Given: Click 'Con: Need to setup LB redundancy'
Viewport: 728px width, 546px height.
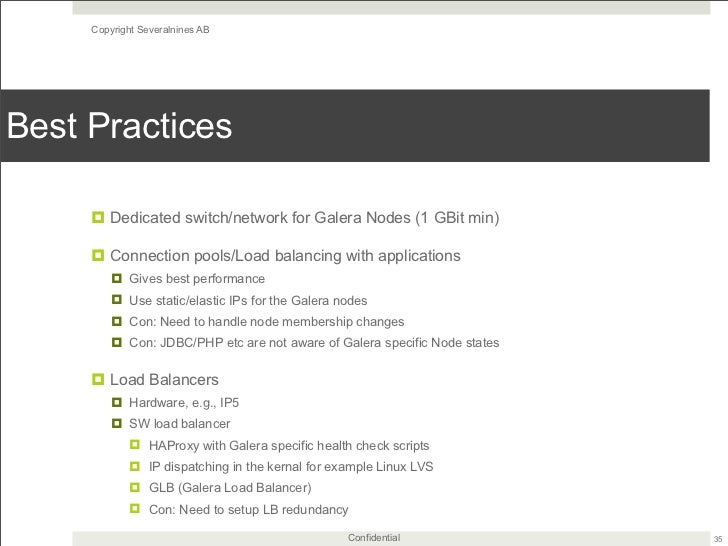Looking at the screenshot, I should point(248,509).
